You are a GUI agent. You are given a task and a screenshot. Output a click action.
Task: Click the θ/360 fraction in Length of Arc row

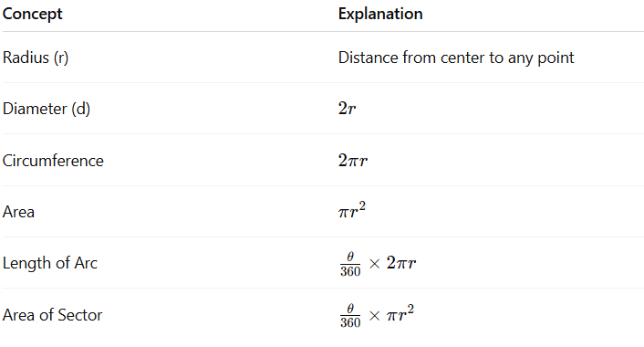point(350,264)
